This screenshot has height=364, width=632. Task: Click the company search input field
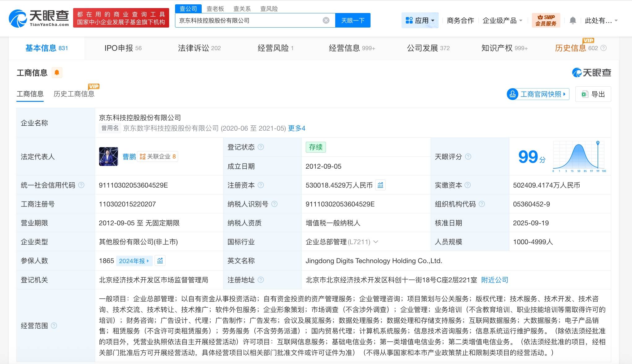coord(248,20)
